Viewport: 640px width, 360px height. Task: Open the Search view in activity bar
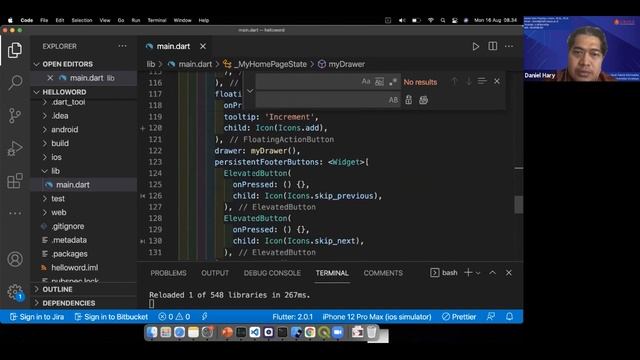coord(15,82)
